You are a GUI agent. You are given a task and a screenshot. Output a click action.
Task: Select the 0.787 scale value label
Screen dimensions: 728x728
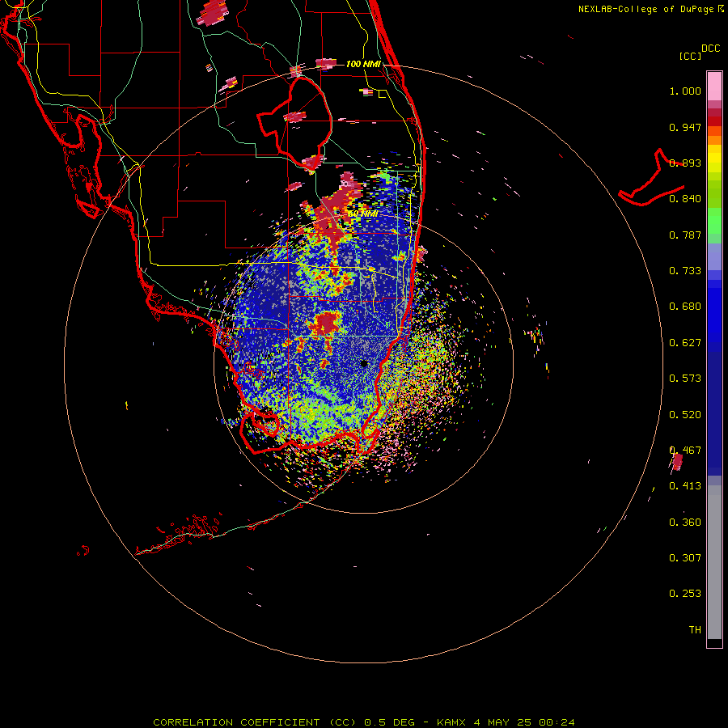point(685,235)
